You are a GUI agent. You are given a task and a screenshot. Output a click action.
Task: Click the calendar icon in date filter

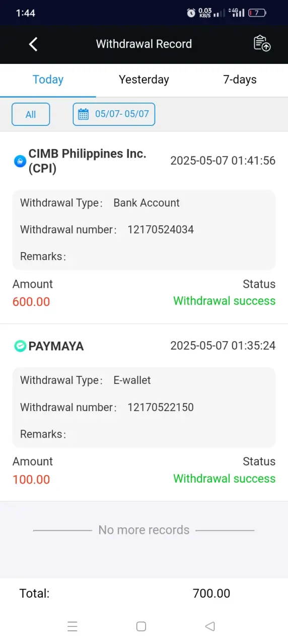pos(84,114)
